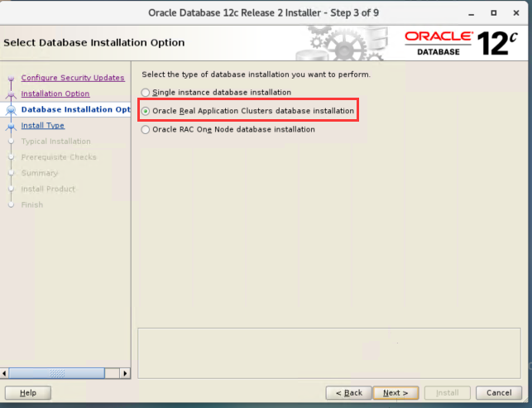The width and height of the screenshot is (532, 408).
Task: Click the Installation Option step marker icon
Action: [12, 94]
